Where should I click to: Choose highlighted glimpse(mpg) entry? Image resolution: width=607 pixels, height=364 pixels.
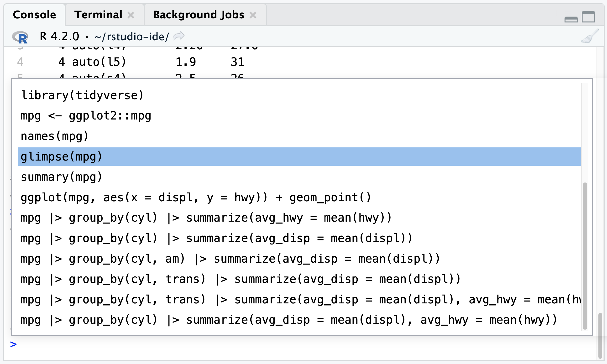pos(299,156)
